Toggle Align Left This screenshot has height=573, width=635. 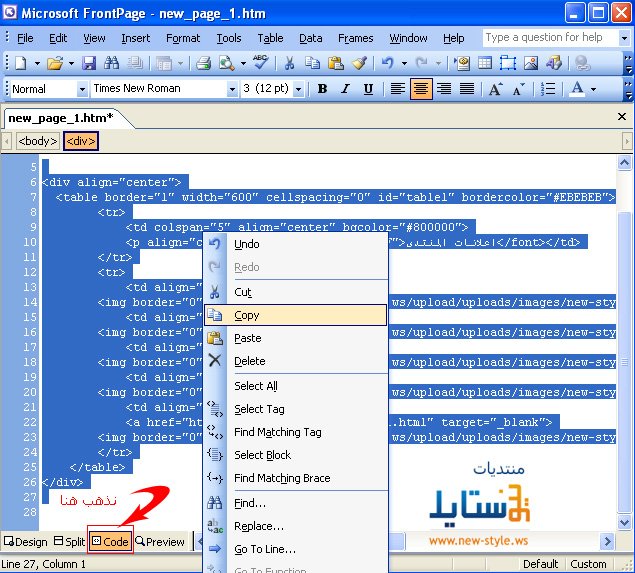[x=397, y=89]
